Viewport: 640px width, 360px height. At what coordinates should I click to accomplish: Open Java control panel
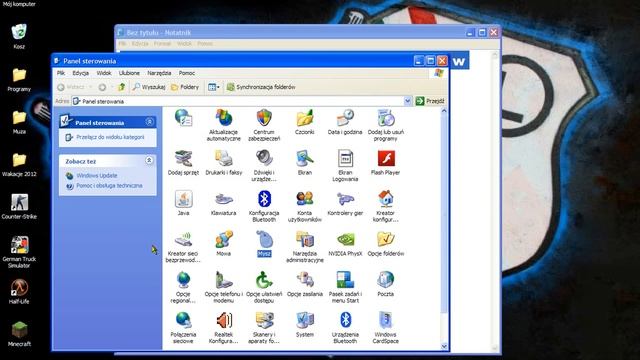183,203
